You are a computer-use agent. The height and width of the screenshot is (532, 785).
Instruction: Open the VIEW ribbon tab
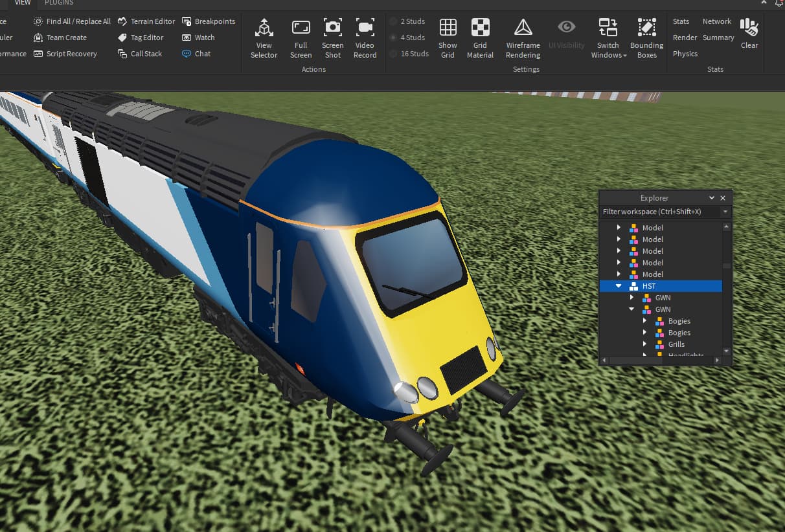coord(23,3)
